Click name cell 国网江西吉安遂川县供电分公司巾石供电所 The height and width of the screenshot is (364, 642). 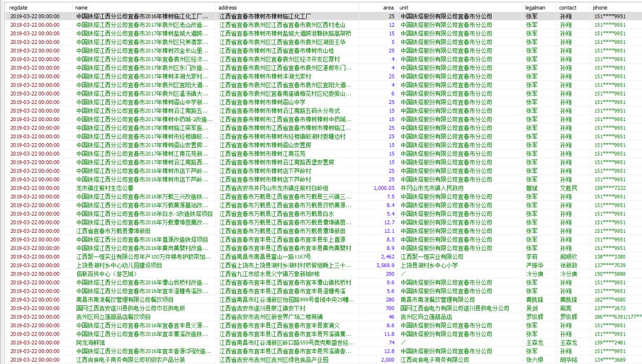coord(130,308)
